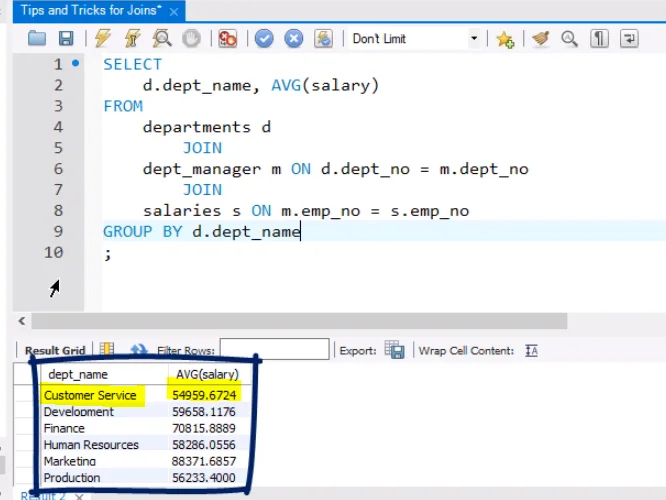This screenshot has width=666, height=500.
Task: Select the Customer Service result cell
Action: [90, 395]
